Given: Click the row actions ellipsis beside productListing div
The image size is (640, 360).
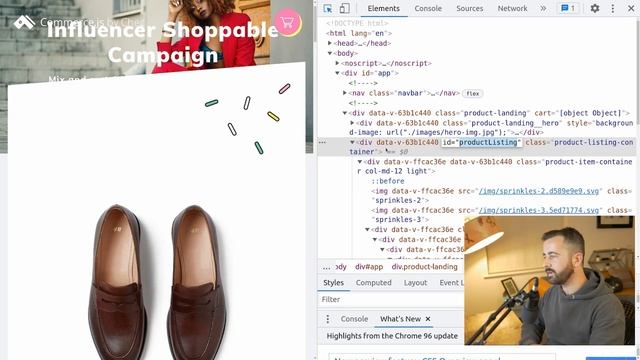Looking at the screenshot, I should point(322,142).
